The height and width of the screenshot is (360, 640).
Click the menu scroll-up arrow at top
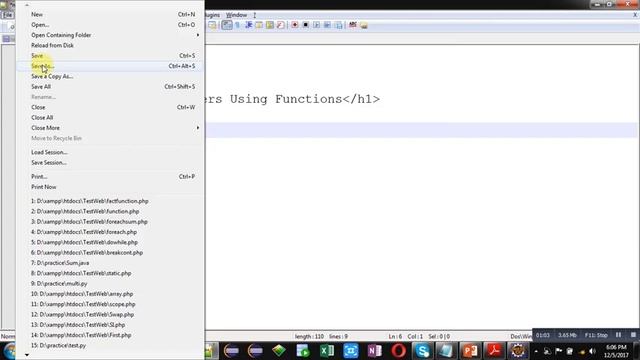[27, 5]
